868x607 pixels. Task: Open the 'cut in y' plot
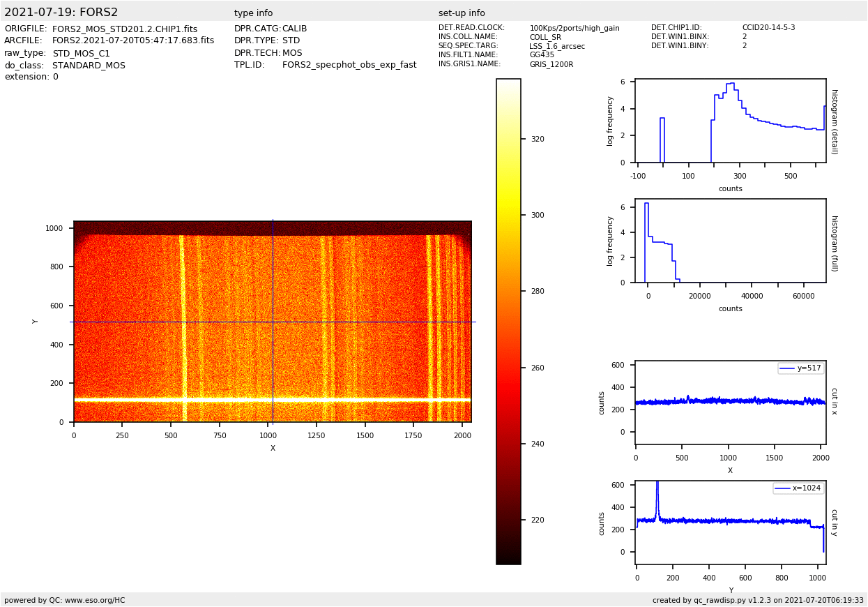point(730,522)
